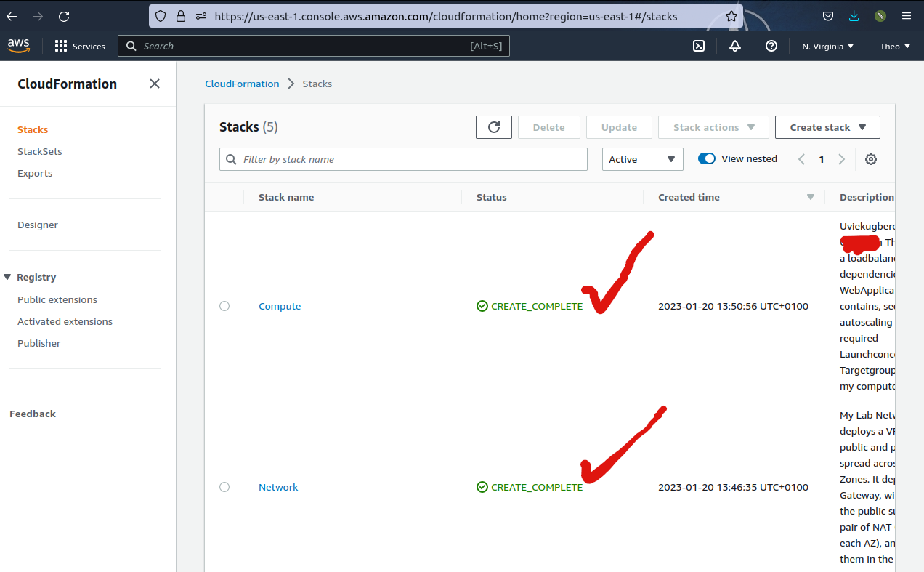The width and height of the screenshot is (924, 572).
Task: Bookmark this page with the star icon
Action: pyautogui.click(x=731, y=16)
